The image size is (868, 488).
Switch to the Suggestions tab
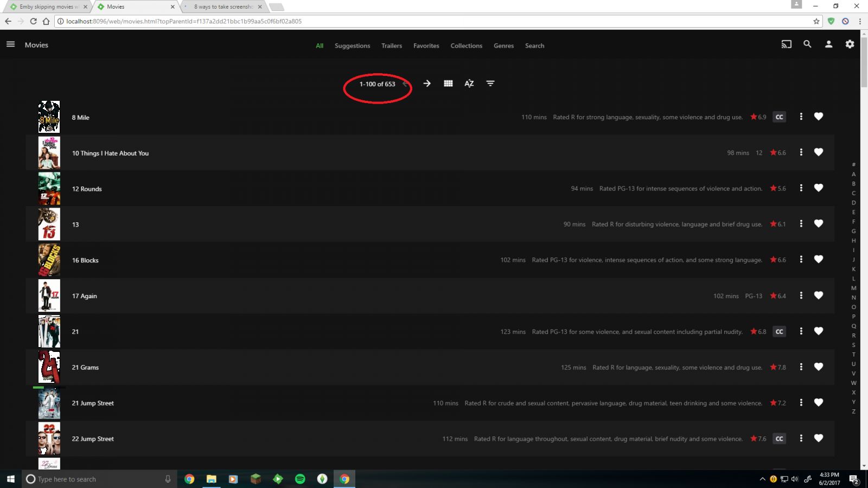(352, 46)
